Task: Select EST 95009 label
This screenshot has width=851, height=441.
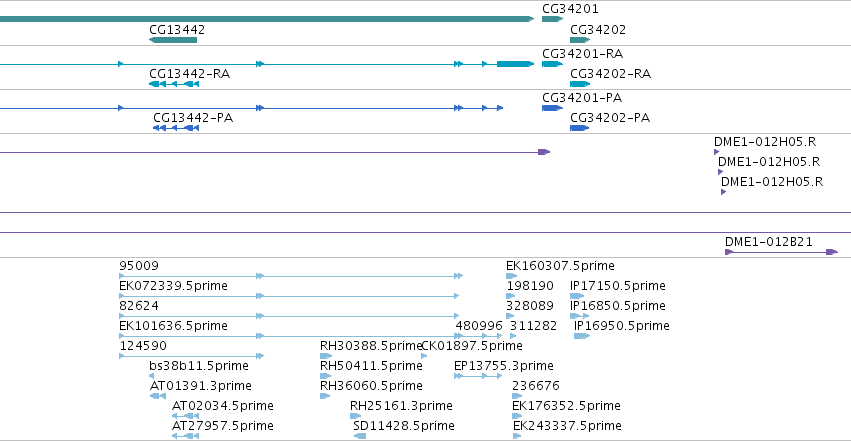Action: pos(139,266)
